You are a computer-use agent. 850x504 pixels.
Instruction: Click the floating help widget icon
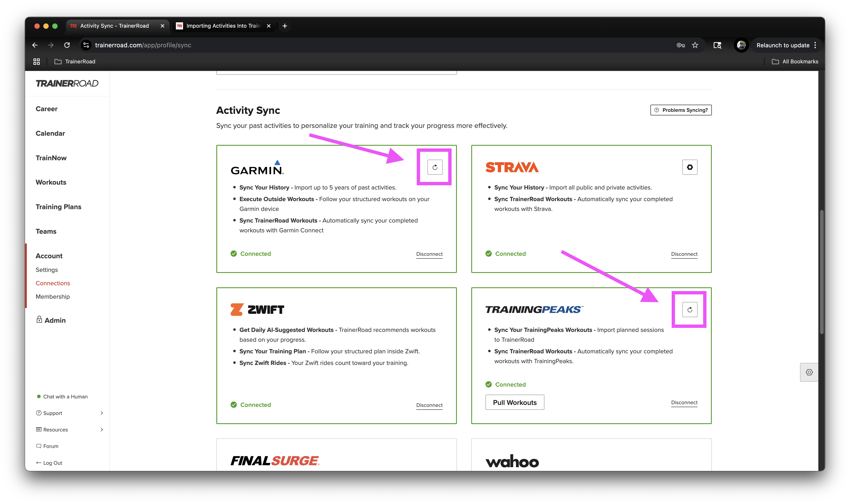point(809,372)
